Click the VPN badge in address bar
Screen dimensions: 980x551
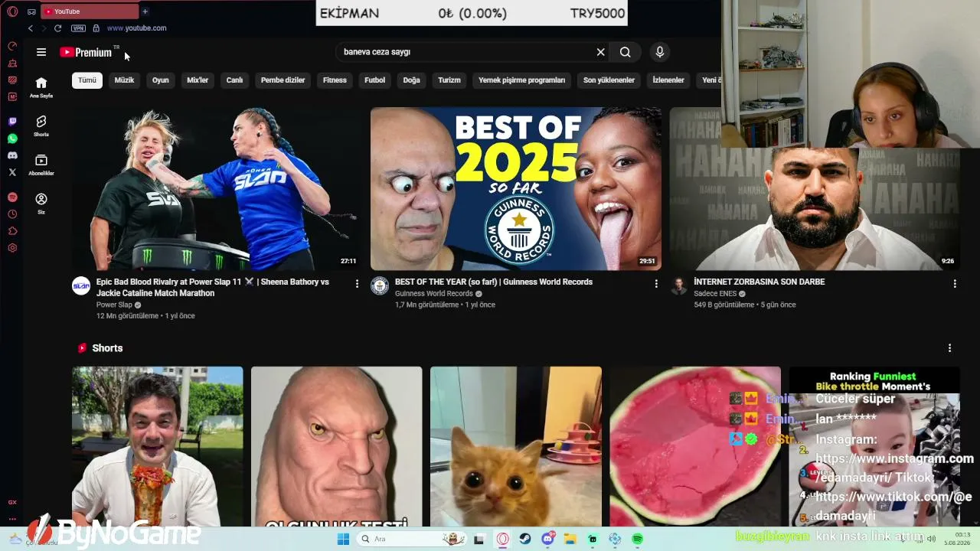tap(78, 28)
